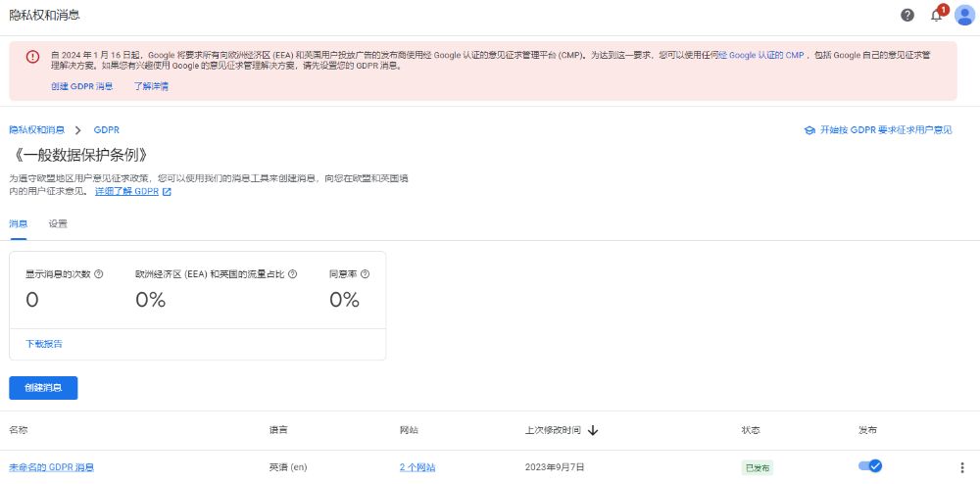Screen dimensions: 980x484
Task: Click 下载报告 link
Action: [x=44, y=344]
